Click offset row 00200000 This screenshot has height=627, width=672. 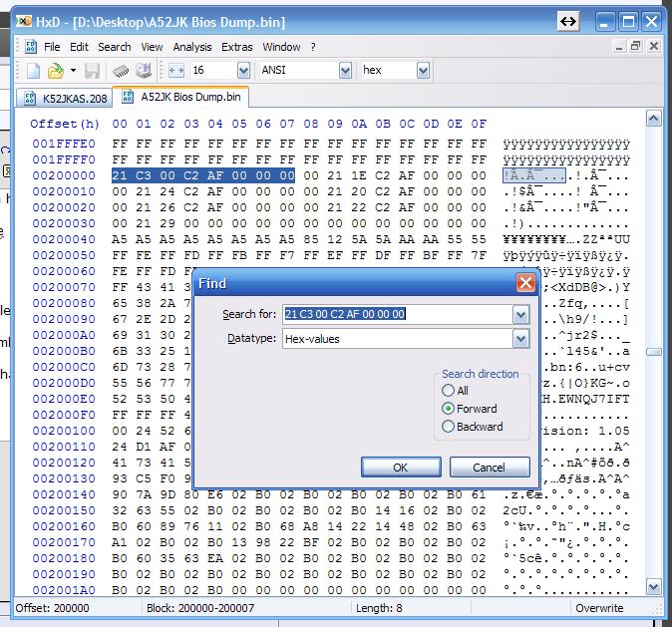tap(64, 175)
